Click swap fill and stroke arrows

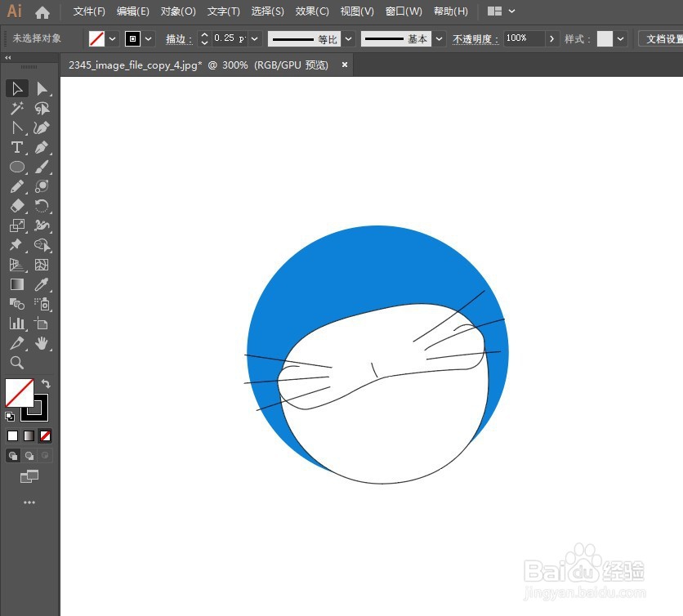pos(46,383)
